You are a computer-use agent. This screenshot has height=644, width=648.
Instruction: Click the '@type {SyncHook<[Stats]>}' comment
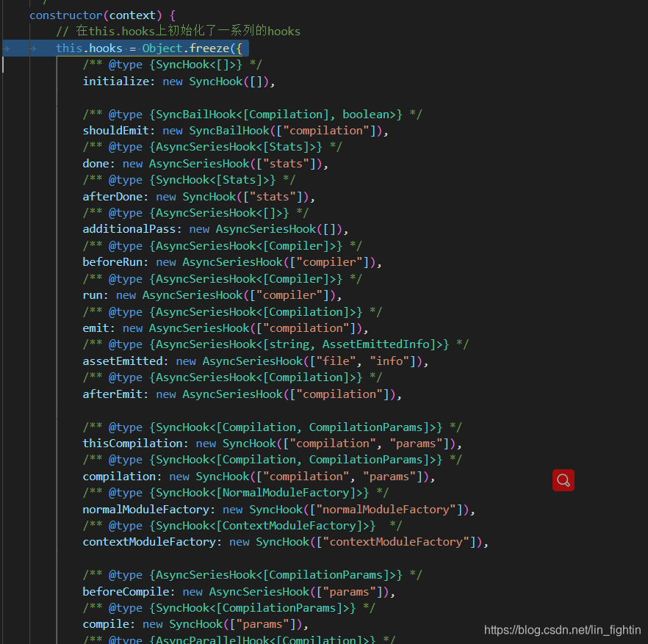point(189,180)
